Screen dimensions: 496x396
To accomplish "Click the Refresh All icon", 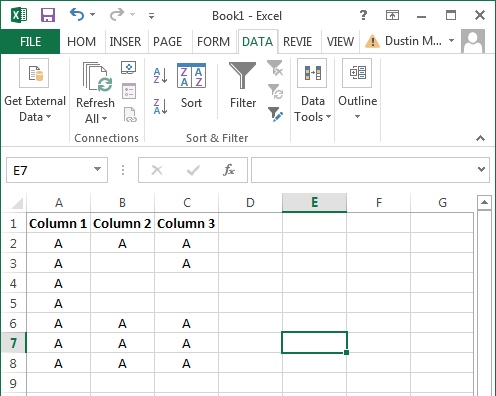I will pyautogui.click(x=97, y=77).
